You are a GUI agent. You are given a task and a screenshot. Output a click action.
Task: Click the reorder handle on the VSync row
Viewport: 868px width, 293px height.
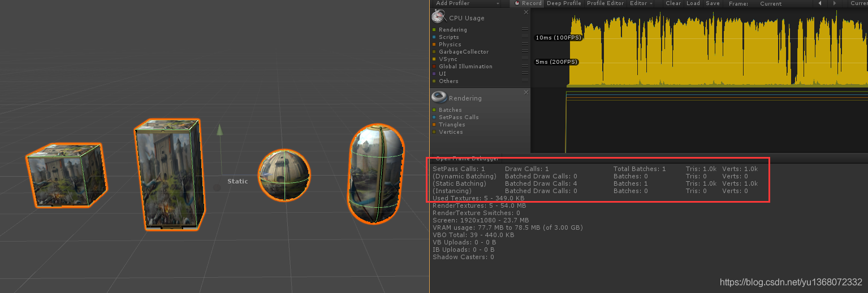(525, 59)
